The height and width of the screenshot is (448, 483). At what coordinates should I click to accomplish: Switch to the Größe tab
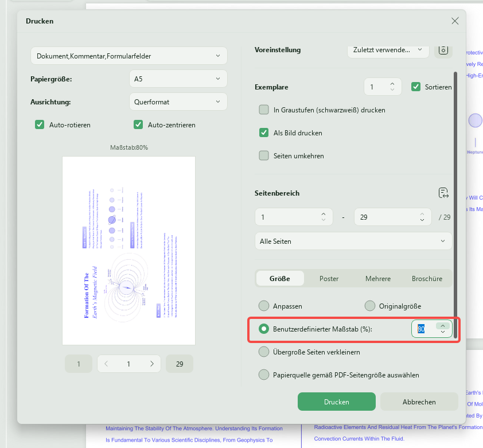pyautogui.click(x=280, y=279)
